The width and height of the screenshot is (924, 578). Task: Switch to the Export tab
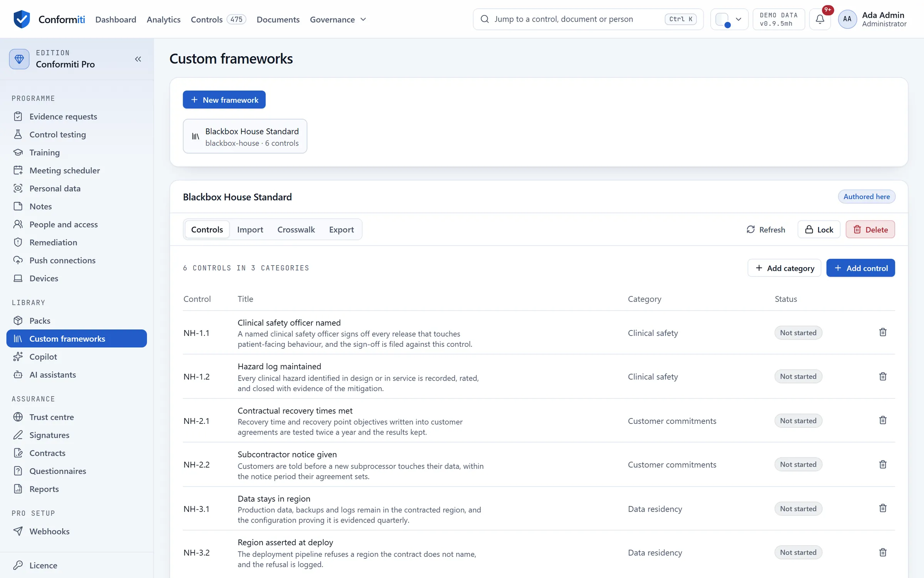(341, 230)
